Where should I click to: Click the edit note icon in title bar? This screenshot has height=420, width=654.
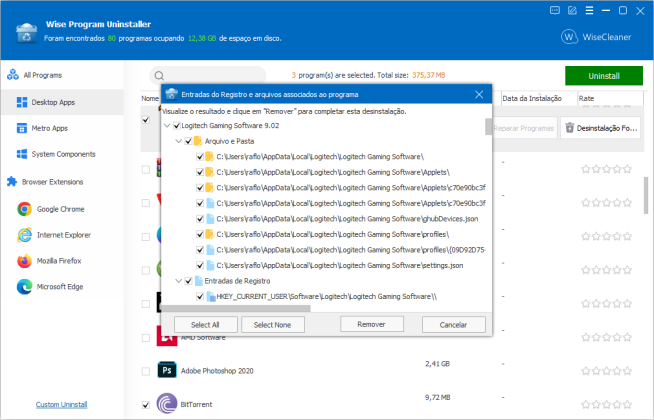(x=572, y=10)
